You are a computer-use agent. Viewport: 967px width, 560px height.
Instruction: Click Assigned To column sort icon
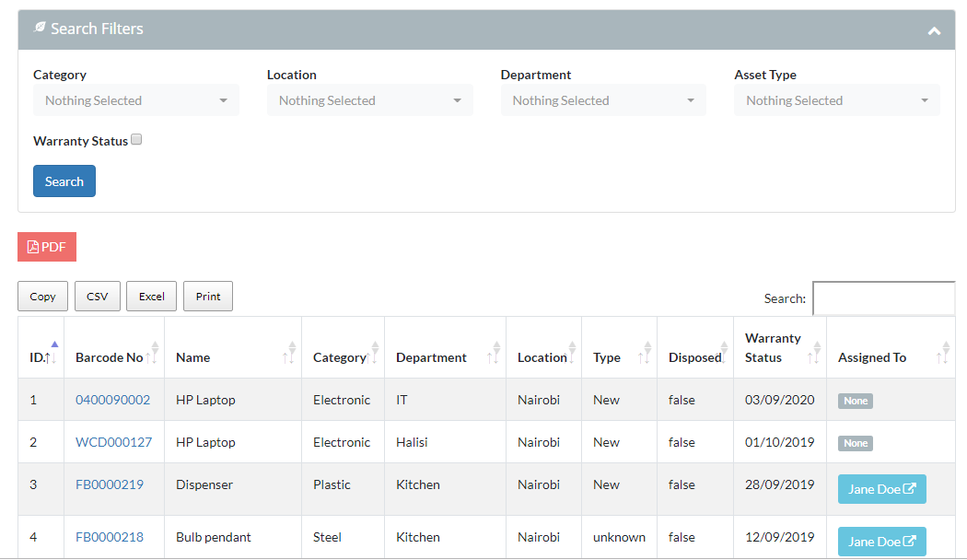point(942,352)
